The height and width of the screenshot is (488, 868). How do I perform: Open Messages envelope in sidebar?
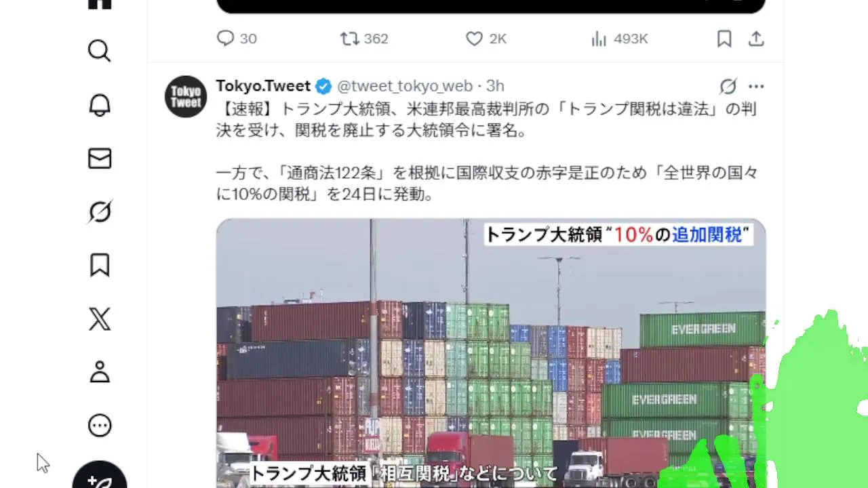click(100, 159)
